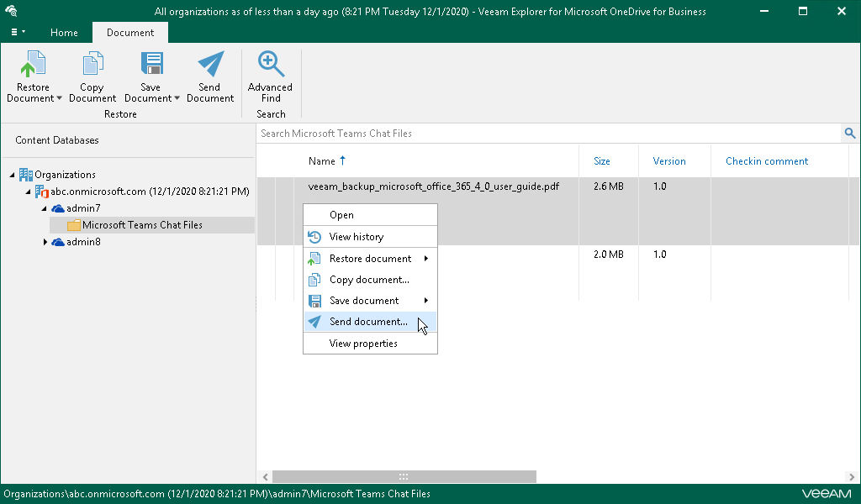Expand the Restore document submenu arrow
The image size is (861, 504).
(x=426, y=259)
